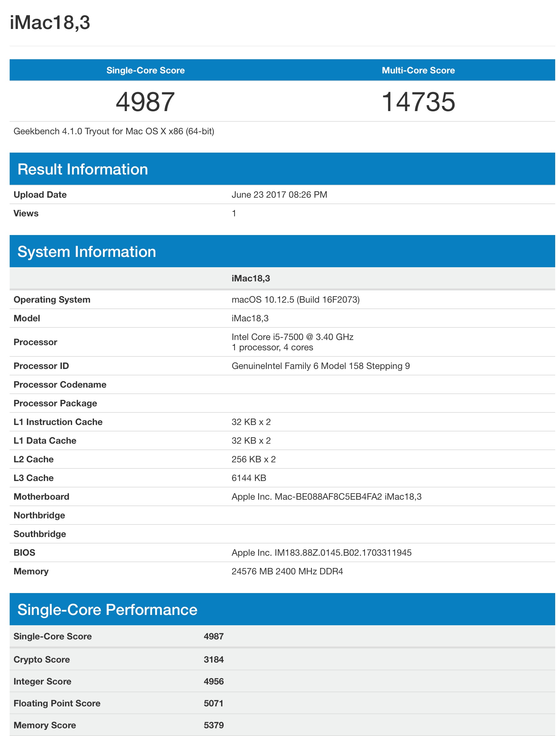
Task: Click the L1 Instruction Cache label
Action: (58, 422)
